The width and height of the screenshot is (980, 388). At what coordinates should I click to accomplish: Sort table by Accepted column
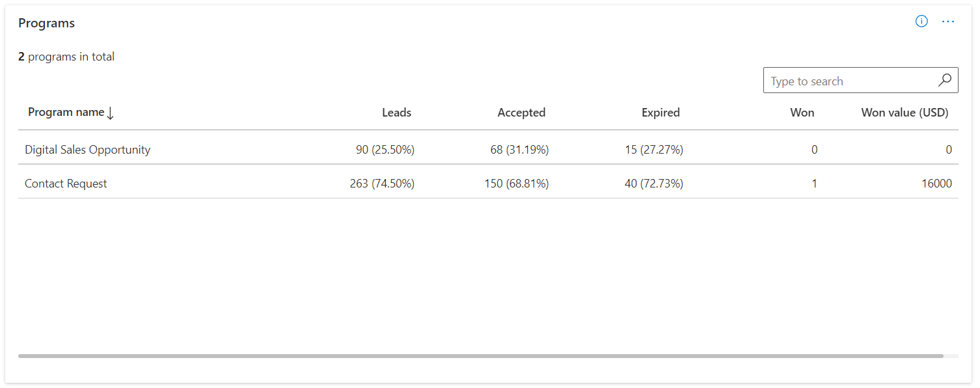pos(521,113)
